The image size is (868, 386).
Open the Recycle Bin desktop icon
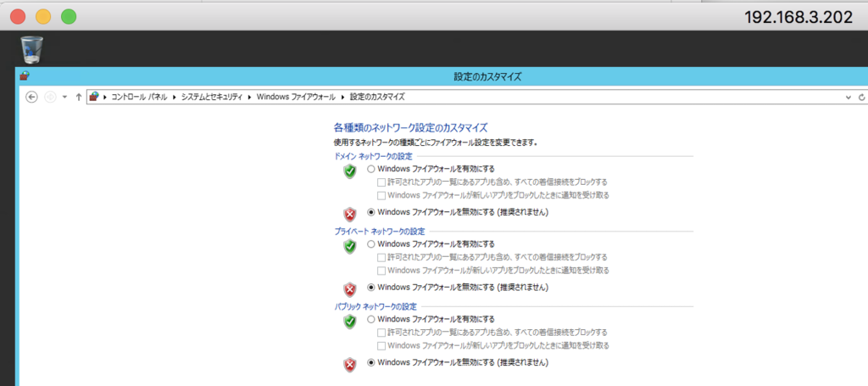pos(31,49)
